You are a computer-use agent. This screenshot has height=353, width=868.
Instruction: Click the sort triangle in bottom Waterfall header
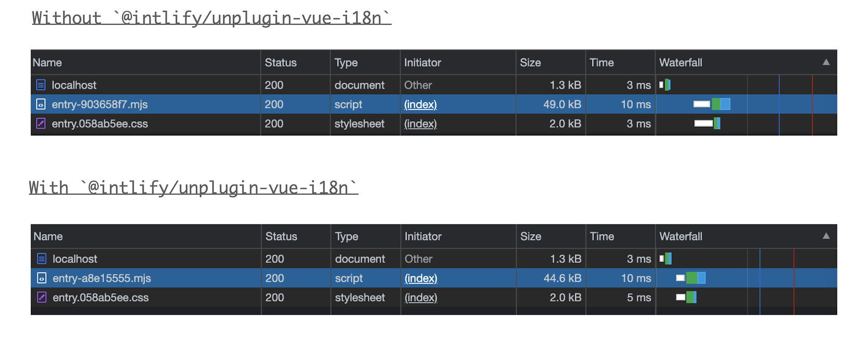click(x=826, y=236)
